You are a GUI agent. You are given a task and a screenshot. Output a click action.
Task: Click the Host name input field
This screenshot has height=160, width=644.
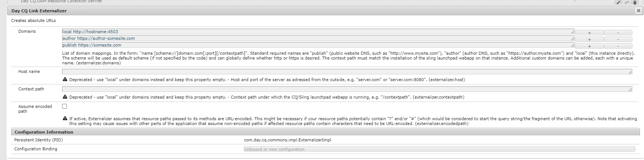pos(347,71)
